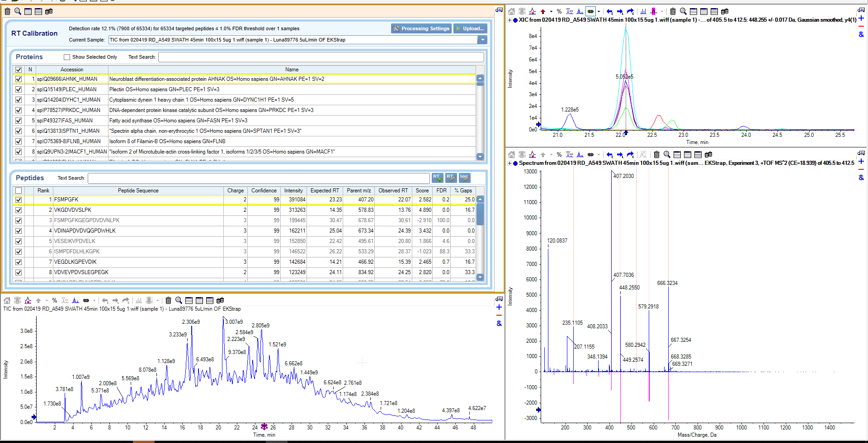Click the Upload button
Screen dimensions: 868x443
click(470, 28)
